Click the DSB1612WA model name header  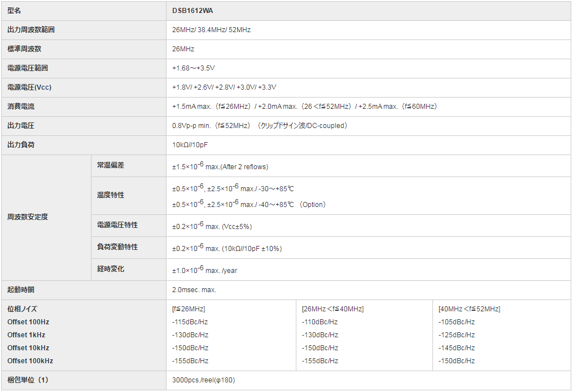pos(193,11)
